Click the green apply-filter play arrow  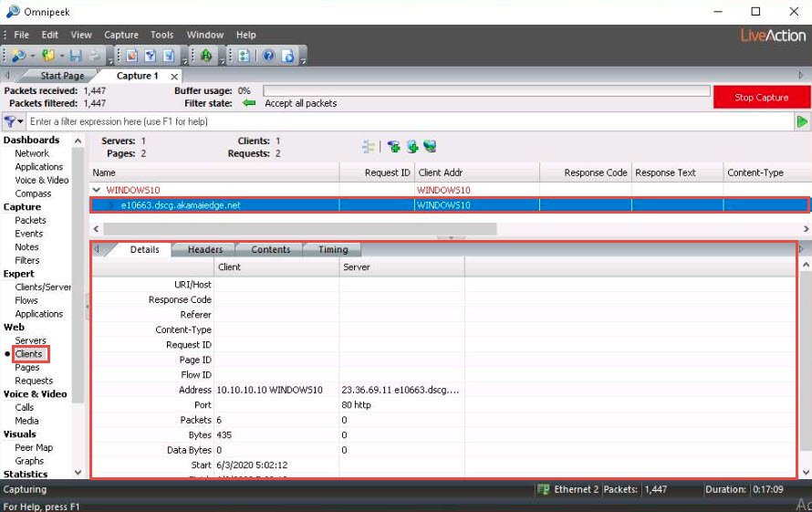[802, 121]
